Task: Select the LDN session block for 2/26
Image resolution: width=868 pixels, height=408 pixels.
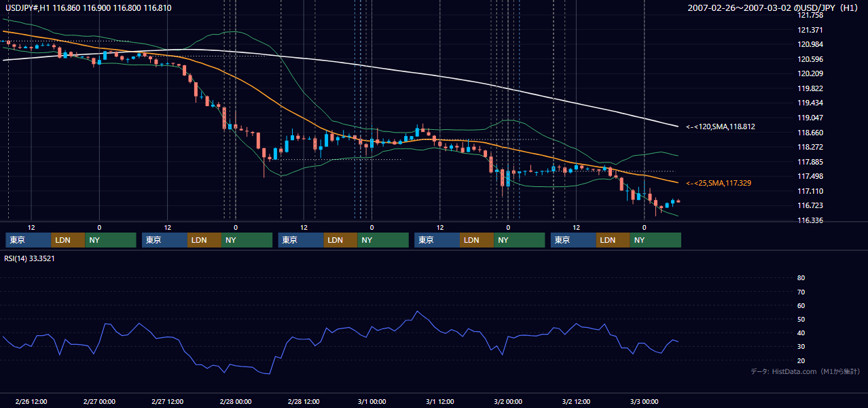Action: point(69,240)
